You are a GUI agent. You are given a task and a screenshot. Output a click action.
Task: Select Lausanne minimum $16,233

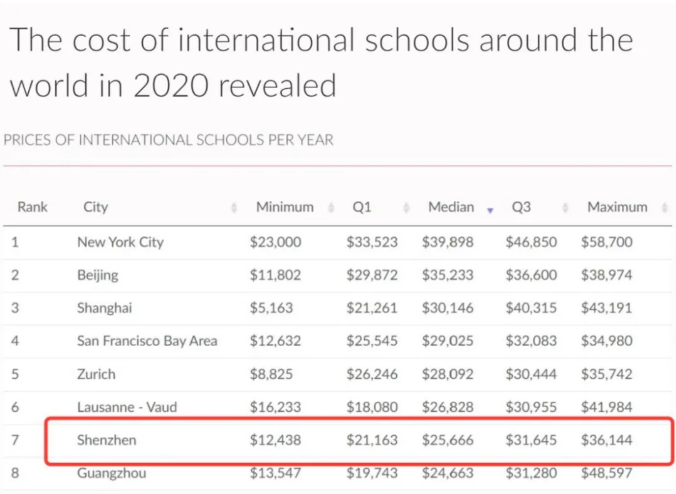click(x=275, y=407)
